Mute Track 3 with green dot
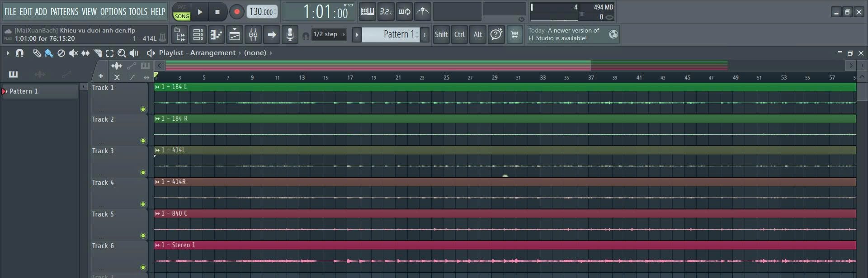This screenshot has width=868, height=278. point(143,172)
